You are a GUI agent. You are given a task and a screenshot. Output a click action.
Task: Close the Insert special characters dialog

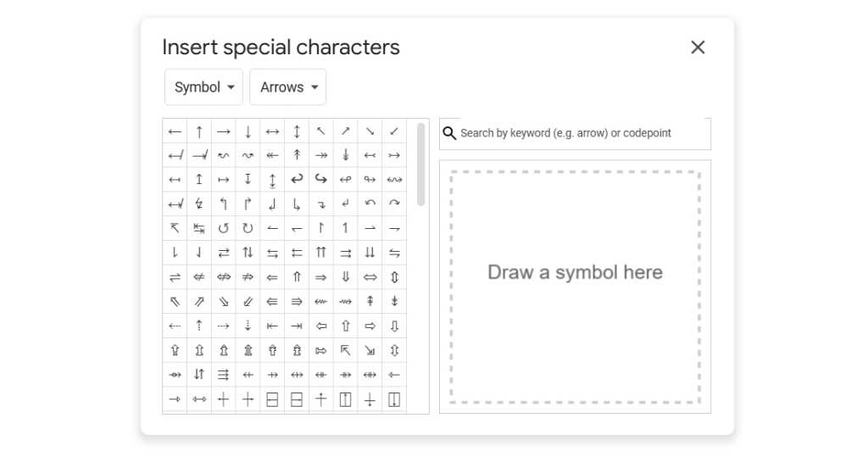(698, 47)
